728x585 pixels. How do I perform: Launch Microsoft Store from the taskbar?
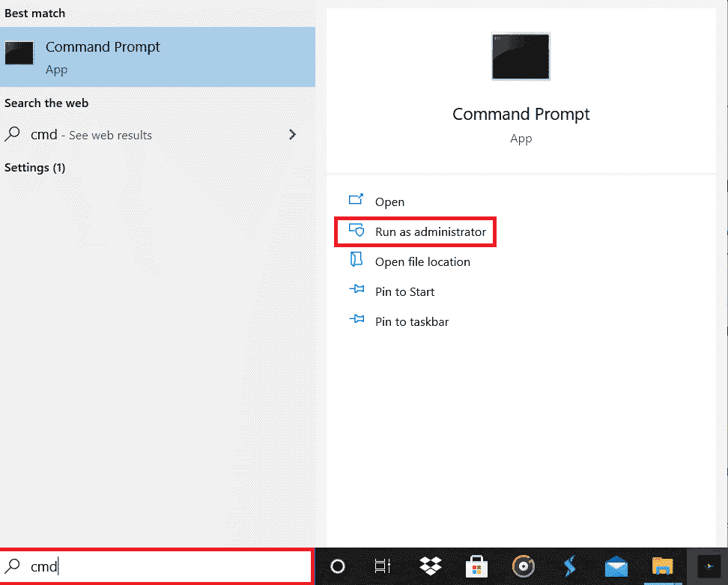pyautogui.click(x=476, y=566)
